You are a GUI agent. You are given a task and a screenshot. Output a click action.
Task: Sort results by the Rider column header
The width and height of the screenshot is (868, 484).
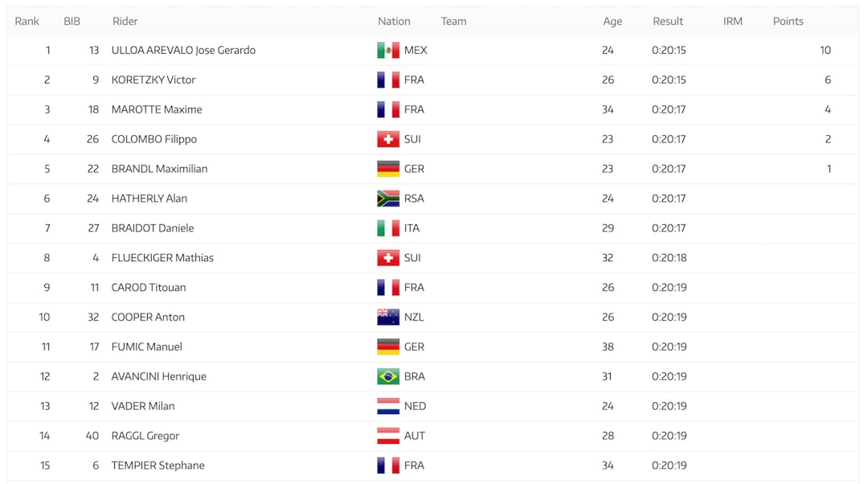(125, 22)
